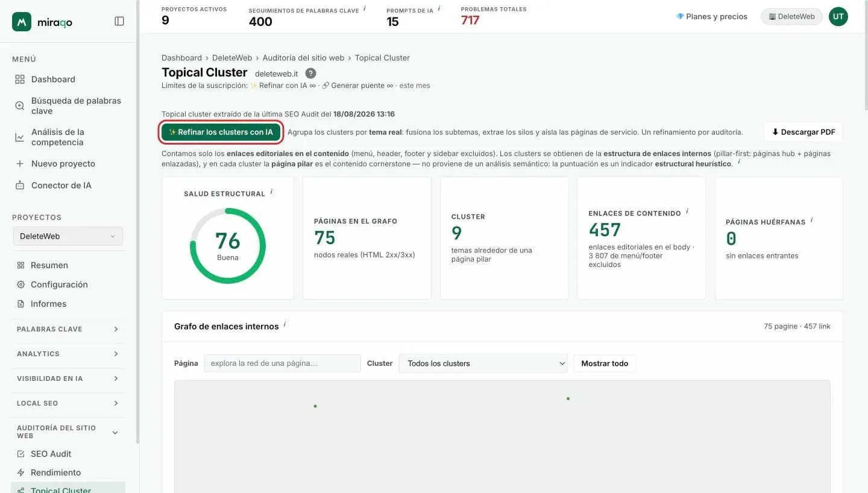Viewport: 868px width, 493px height.
Task: Click the Rendimiento lightning icon
Action: [20, 473]
